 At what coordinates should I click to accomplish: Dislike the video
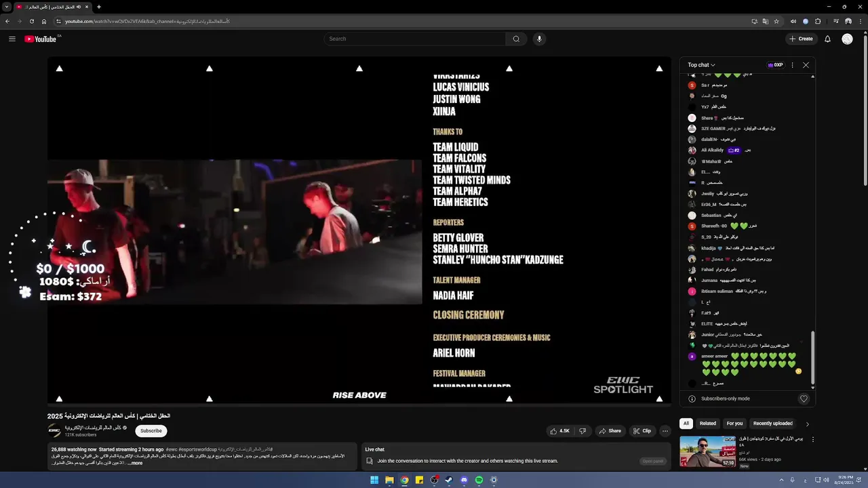tap(582, 431)
